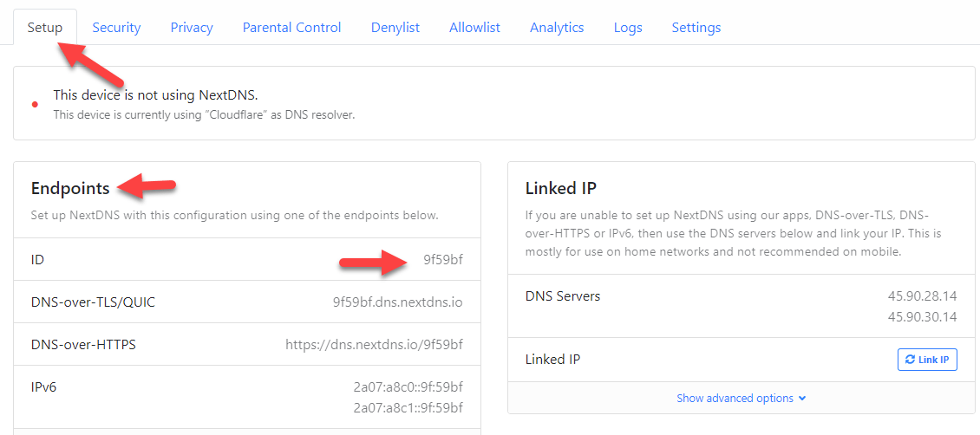Expand the Show advanced options chevron
Screen dimensions: 980x435
pos(802,399)
